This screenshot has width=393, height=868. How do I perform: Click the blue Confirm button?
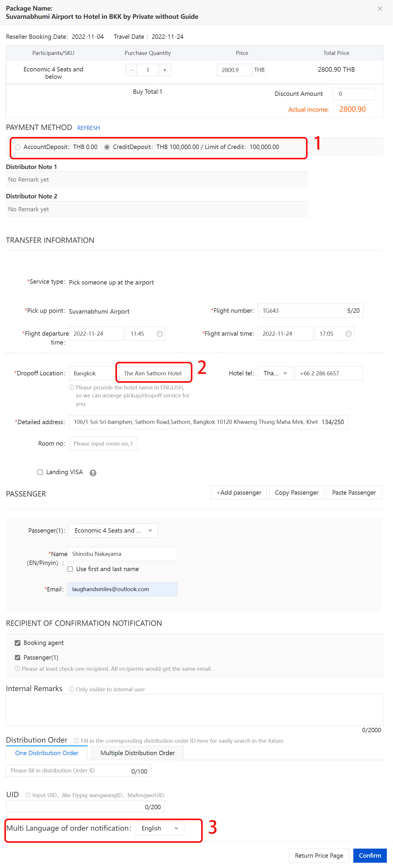click(x=370, y=855)
